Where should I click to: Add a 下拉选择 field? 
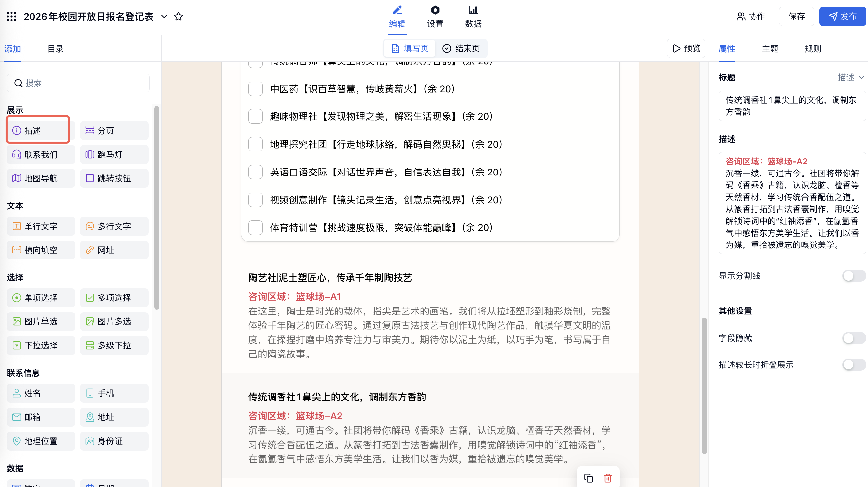tap(41, 345)
